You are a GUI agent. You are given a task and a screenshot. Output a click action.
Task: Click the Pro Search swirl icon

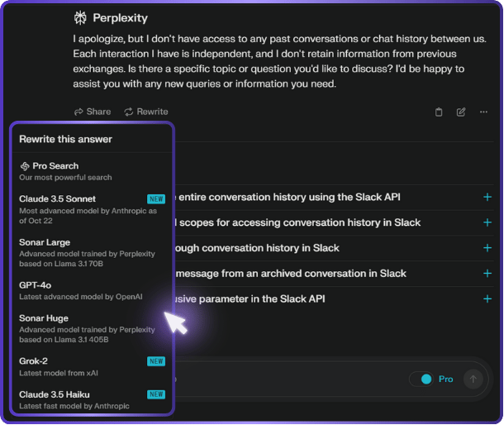point(25,166)
